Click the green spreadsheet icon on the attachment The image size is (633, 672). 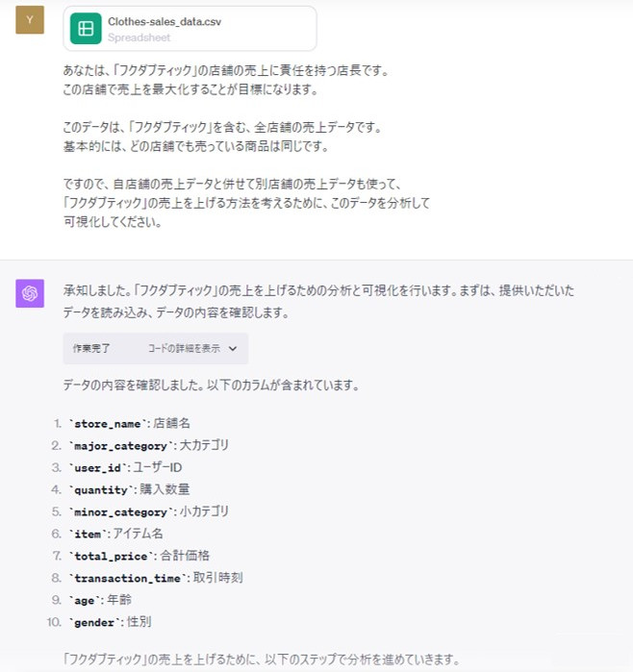pos(86,29)
